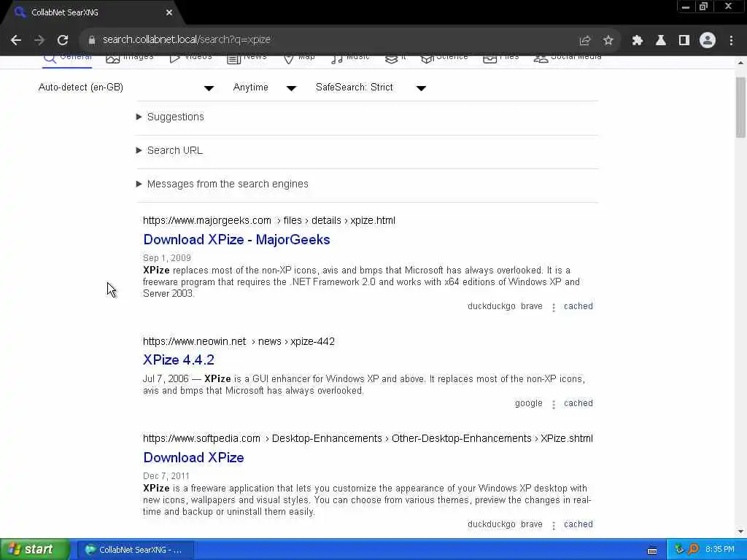Open the Softpedia Download XPize link
The height and width of the screenshot is (560, 747).
tap(193, 458)
